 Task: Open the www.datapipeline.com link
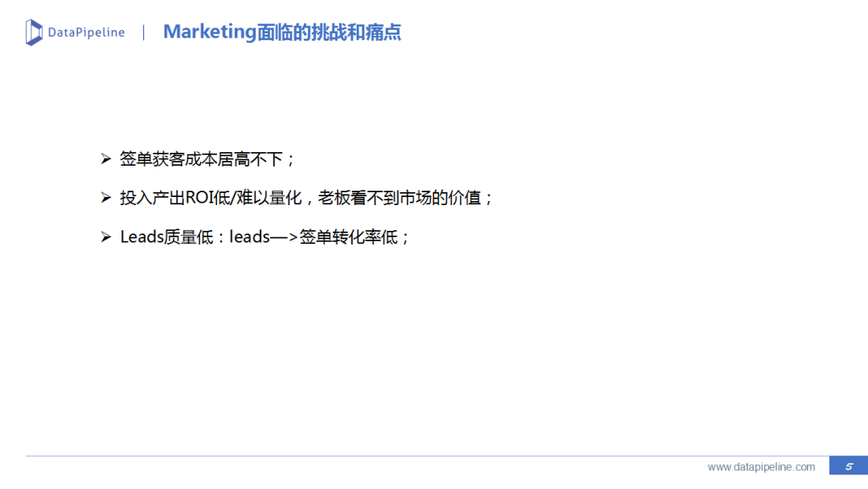pos(761,466)
